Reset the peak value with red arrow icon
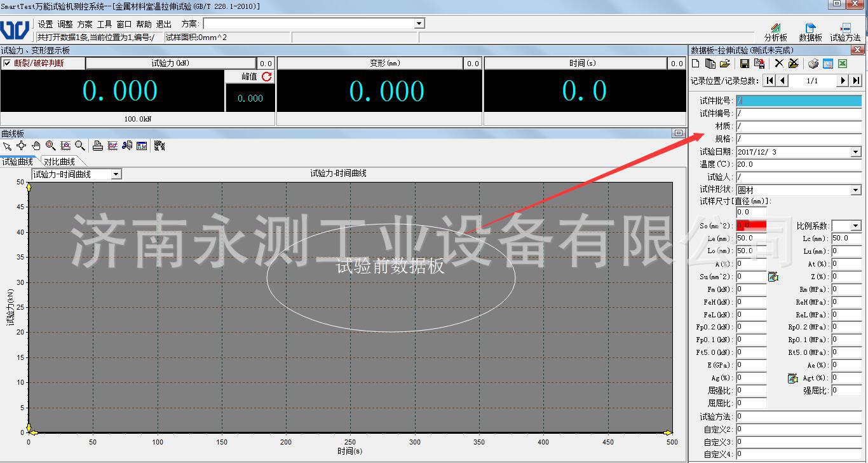Screen dimensions: 868x463 click(267, 76)
